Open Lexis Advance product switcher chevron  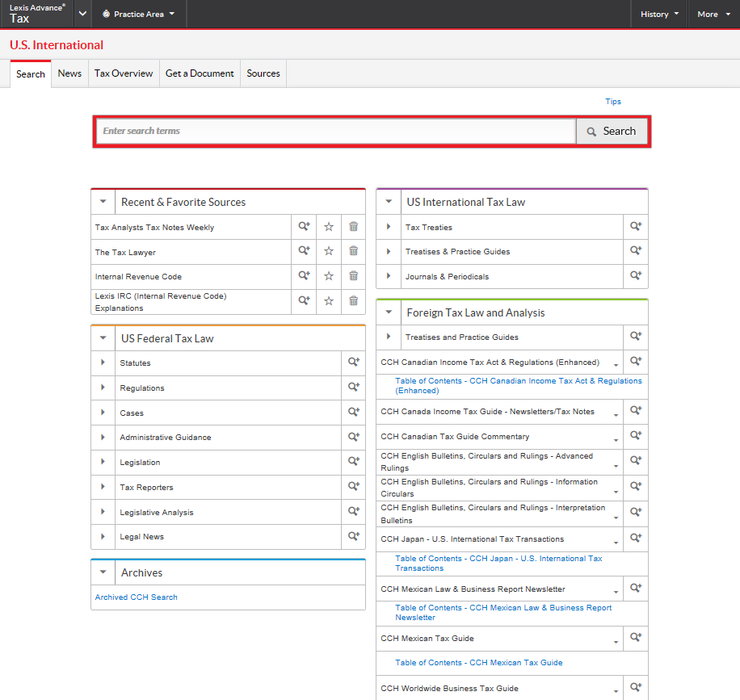point(82,14)
